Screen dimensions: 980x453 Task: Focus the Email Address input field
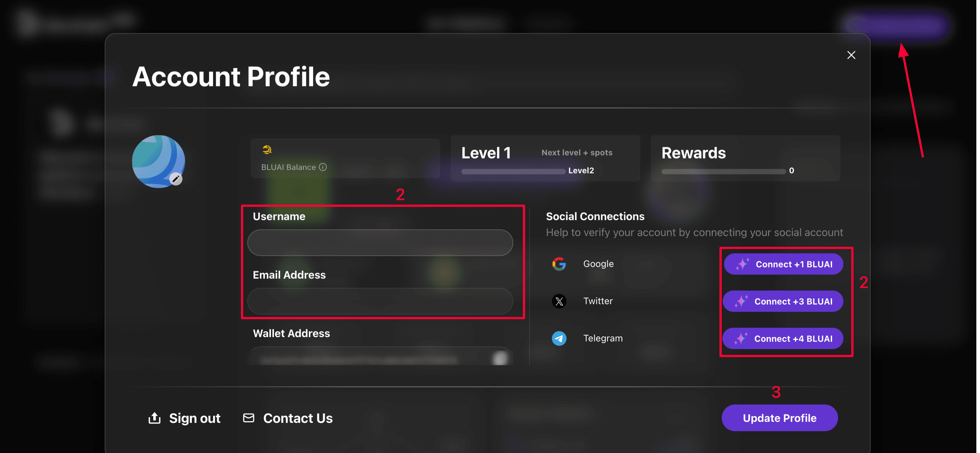tap(380, 301)
